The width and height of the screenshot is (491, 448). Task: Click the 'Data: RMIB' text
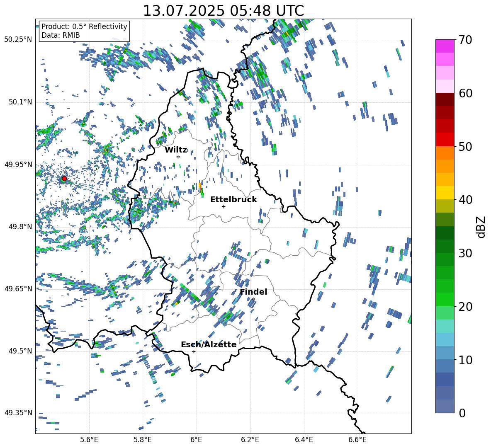click(61, 35)
